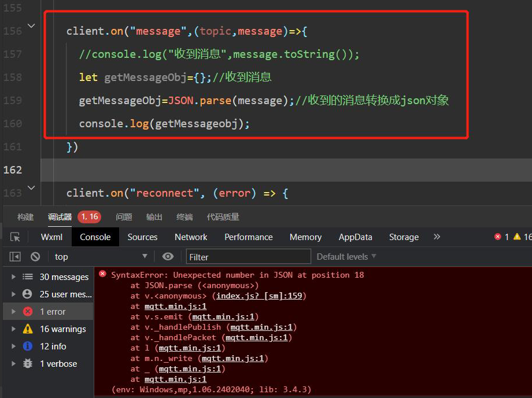Image resolution: width=532 pixels, height=398 pixels.
Task: Click line number 162 in gutter
Action: click(13, 169)
